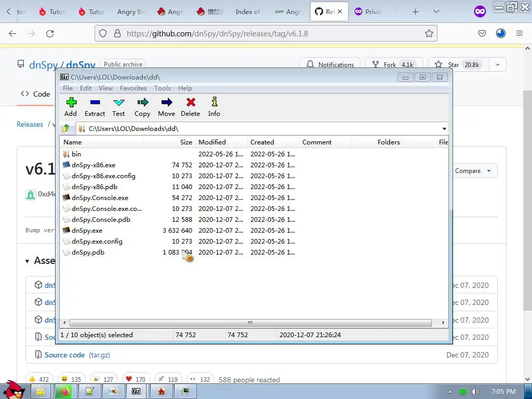
Task: Select dnSpy.Console.pdb file
Action: tap(97, 220)
